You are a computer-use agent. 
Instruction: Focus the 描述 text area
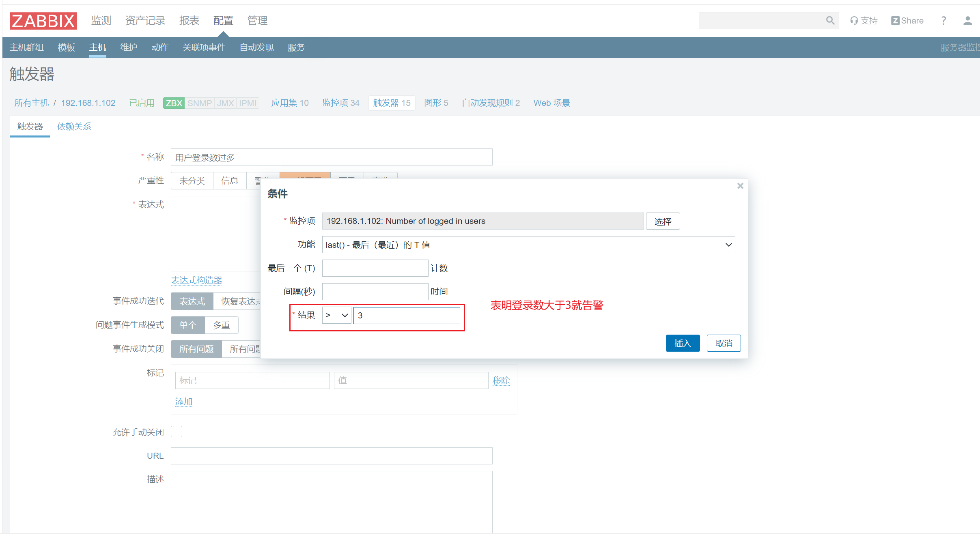pyautogui.click(x=332, y=502)
